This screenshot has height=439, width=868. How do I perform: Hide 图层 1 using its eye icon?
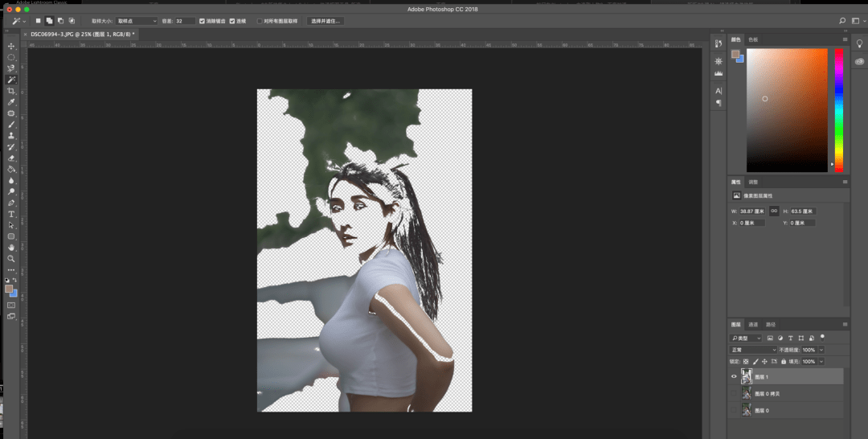(734, 376)
